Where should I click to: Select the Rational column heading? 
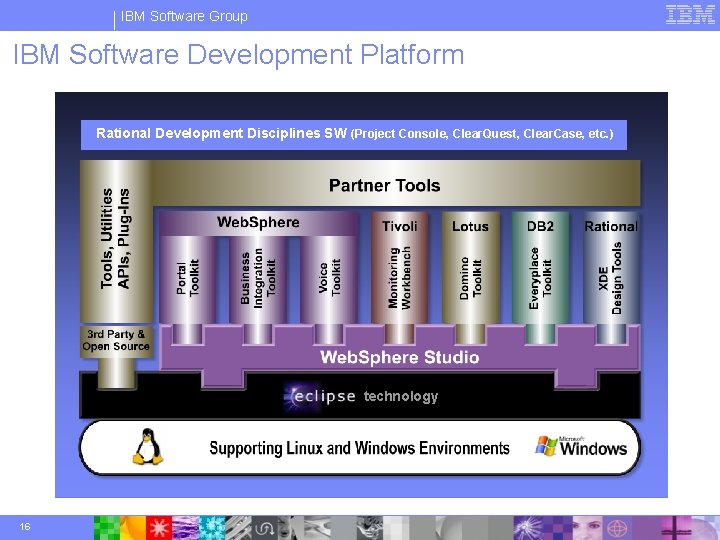pyautogui.click(x=611, y=226)
